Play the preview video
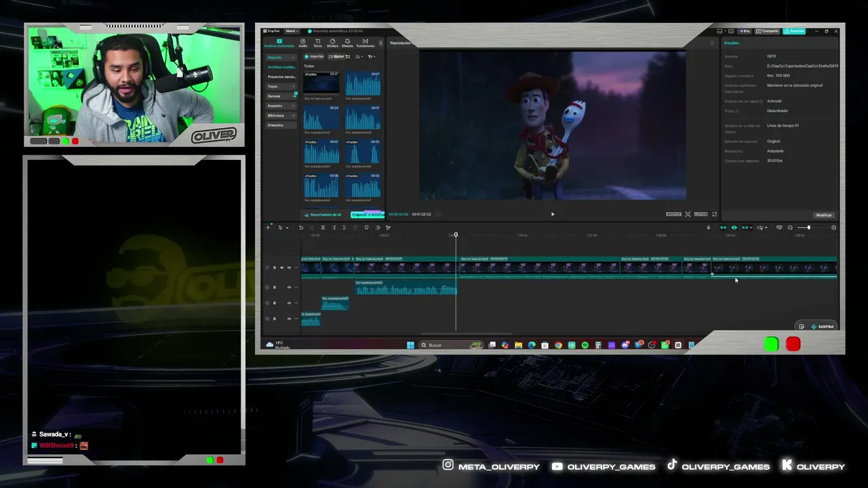Viewport: 868px width, 488px height. click(x=553, y=214)
